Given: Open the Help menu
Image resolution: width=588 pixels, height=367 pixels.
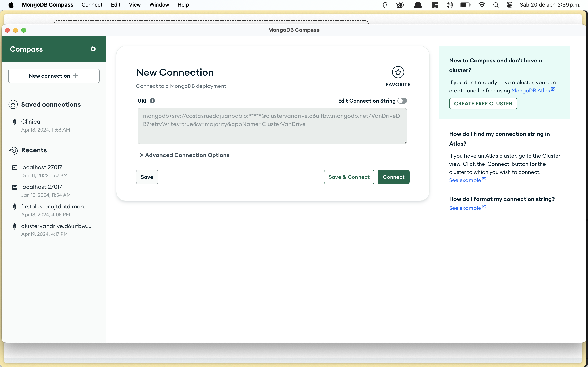Looking at the screenshot, I should [183, 5].
